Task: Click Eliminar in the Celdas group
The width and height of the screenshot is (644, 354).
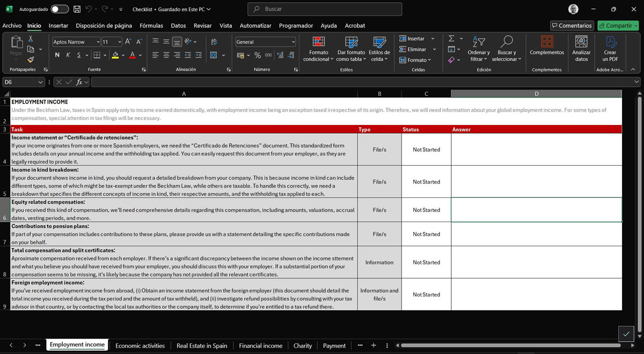Action: [413, 49]
